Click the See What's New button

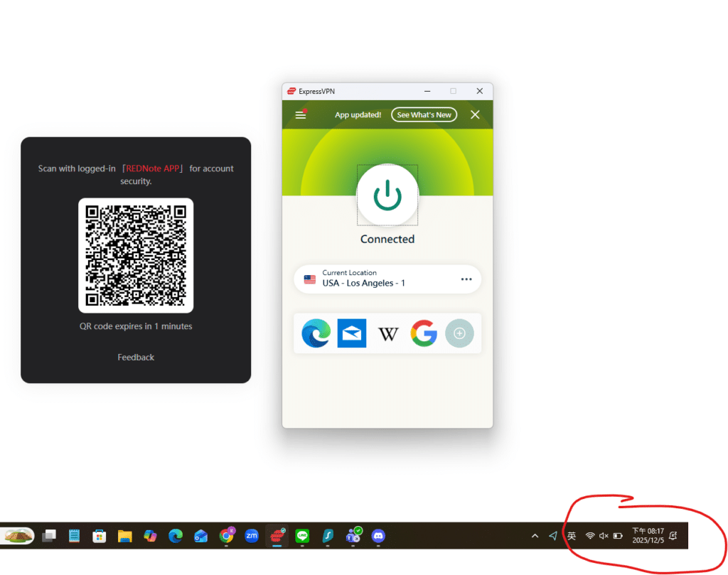pos(424,114)
